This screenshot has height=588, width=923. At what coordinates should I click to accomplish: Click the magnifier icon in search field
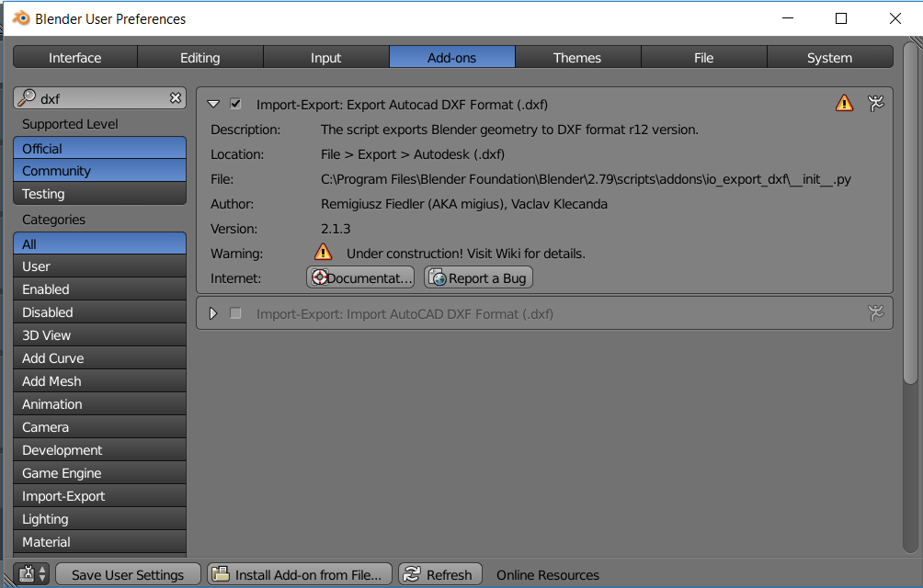[x=27, y=97]
